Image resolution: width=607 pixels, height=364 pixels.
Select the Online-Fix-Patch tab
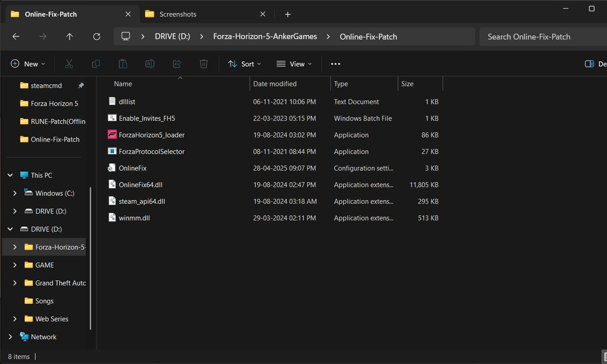point(71,14)
